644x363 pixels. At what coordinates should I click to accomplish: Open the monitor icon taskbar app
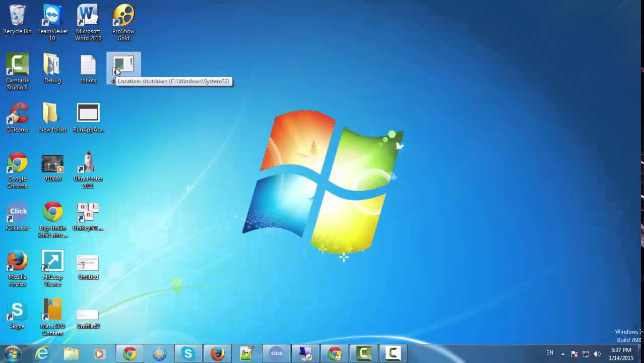(305, 353)
